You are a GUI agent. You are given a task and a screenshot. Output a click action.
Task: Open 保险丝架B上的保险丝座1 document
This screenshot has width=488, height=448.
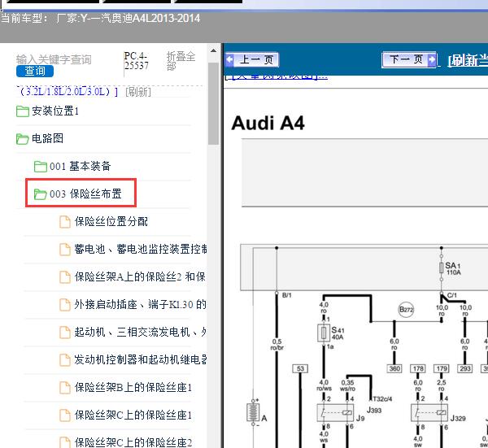click(x=133, y=387)
